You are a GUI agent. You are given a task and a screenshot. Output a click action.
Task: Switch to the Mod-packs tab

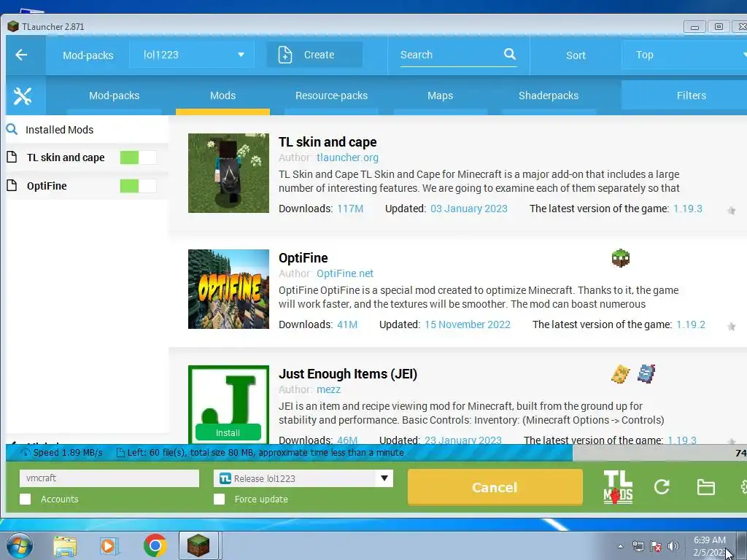tap(115, 96)
